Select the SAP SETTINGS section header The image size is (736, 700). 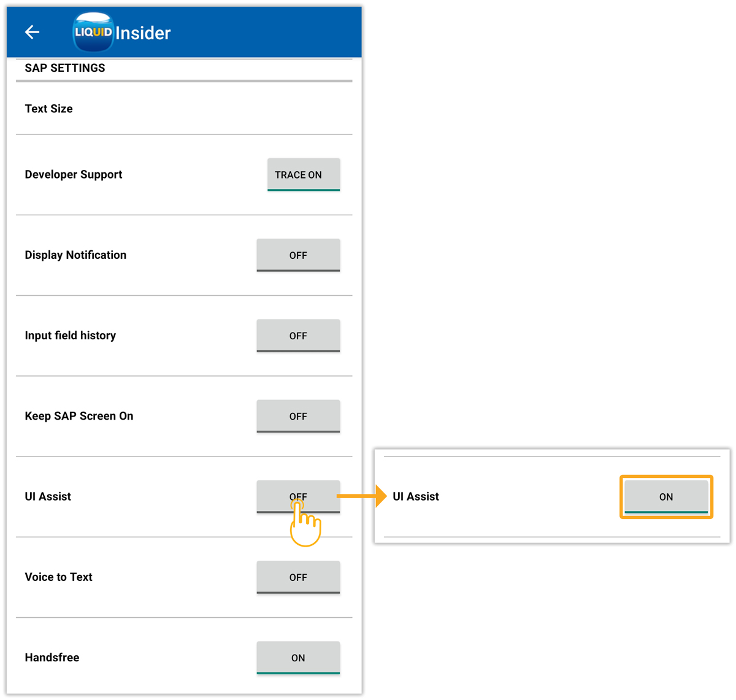coord(65,68)
